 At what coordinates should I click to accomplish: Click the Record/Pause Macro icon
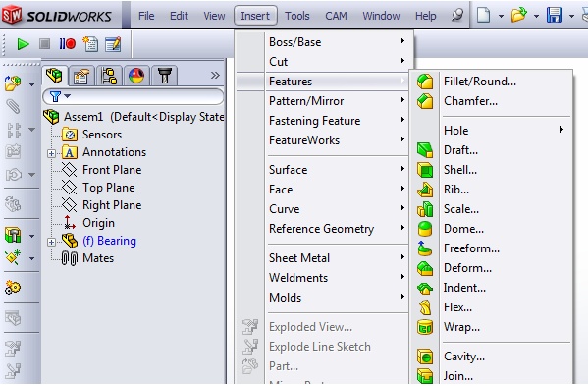point(68,44)
